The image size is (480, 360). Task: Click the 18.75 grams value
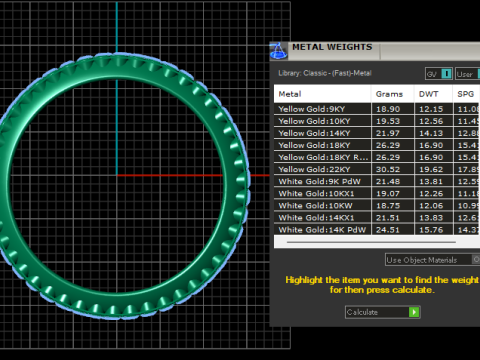(388, 205)
